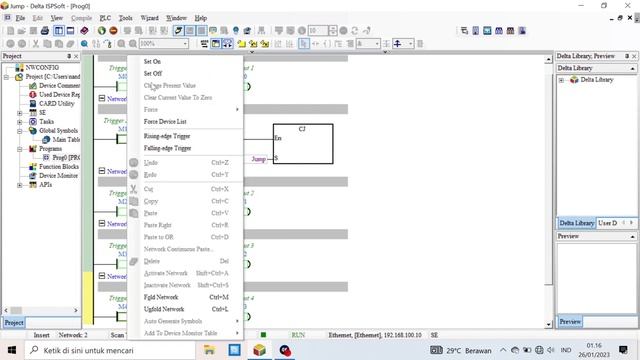Expand the SE tree node
Screen dimensions: 640x360
[x=20, y=113]
